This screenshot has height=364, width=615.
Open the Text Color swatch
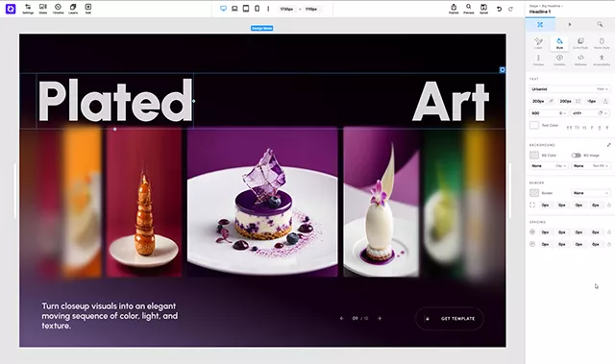[534, 126]
